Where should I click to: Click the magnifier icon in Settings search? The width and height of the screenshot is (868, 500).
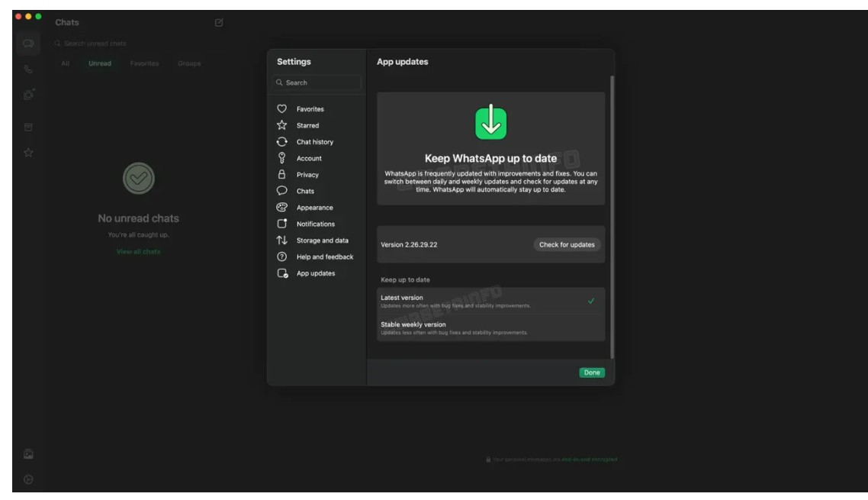click(x=279, y=82)
